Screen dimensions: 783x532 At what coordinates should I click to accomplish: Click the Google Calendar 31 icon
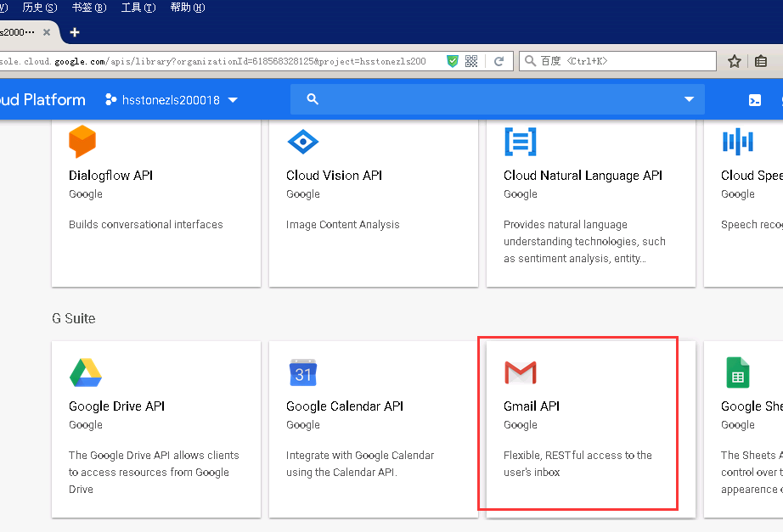point(303,372)
